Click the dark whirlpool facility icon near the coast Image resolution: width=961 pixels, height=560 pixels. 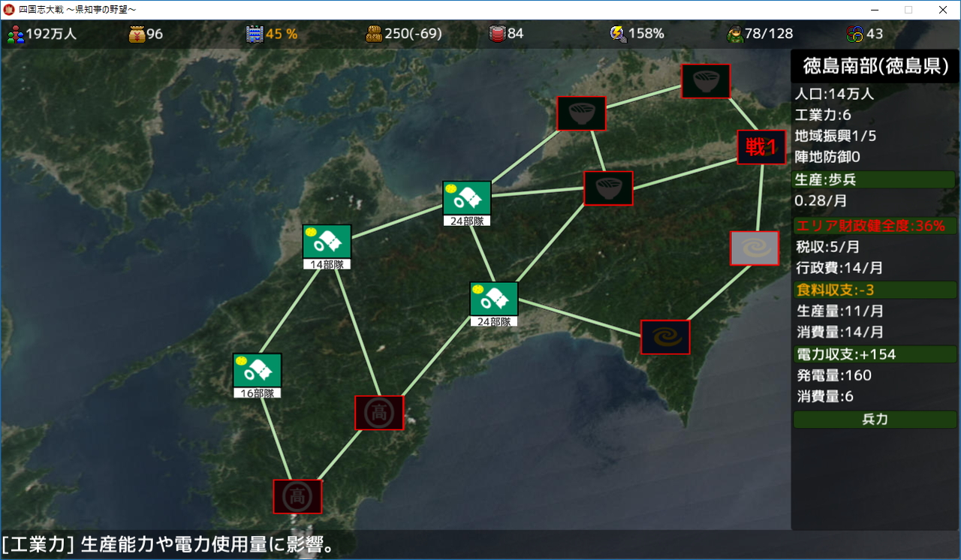point(664,337)
